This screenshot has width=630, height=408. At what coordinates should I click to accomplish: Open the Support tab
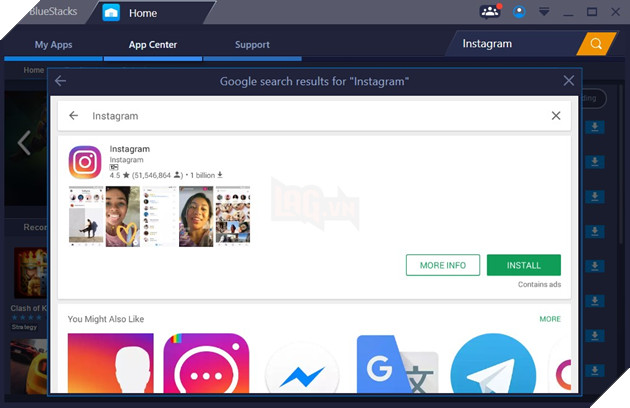252,45
